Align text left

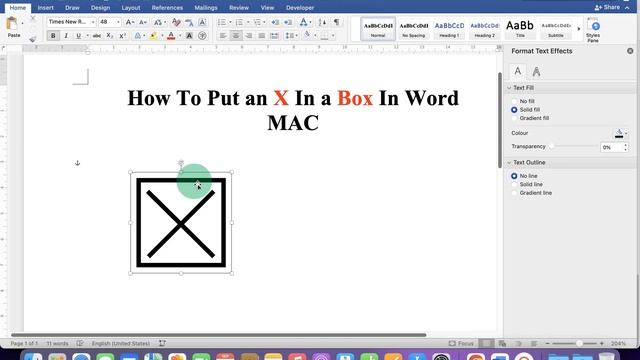(223, 36)
